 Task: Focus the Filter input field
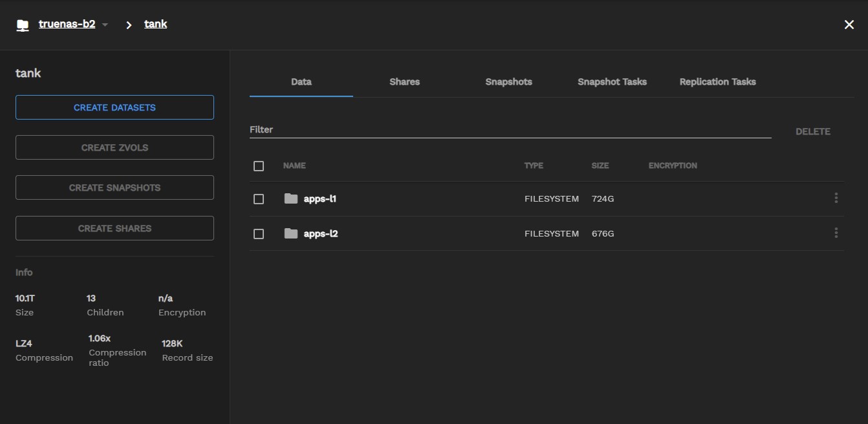(510, 130)
